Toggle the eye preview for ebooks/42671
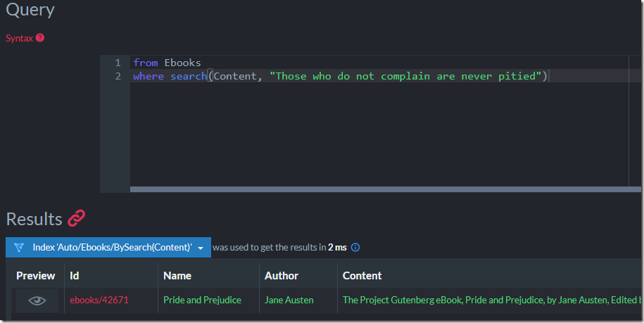 [x=37, y=300]
